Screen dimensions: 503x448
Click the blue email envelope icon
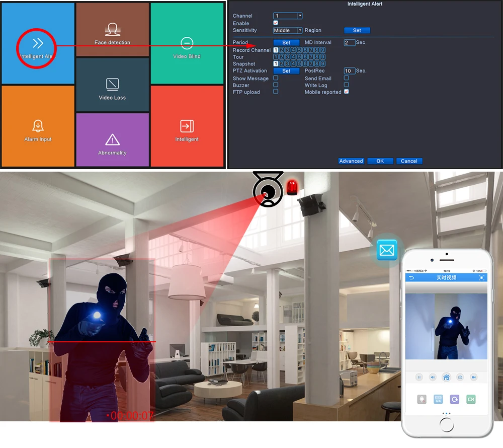(387, 250)
